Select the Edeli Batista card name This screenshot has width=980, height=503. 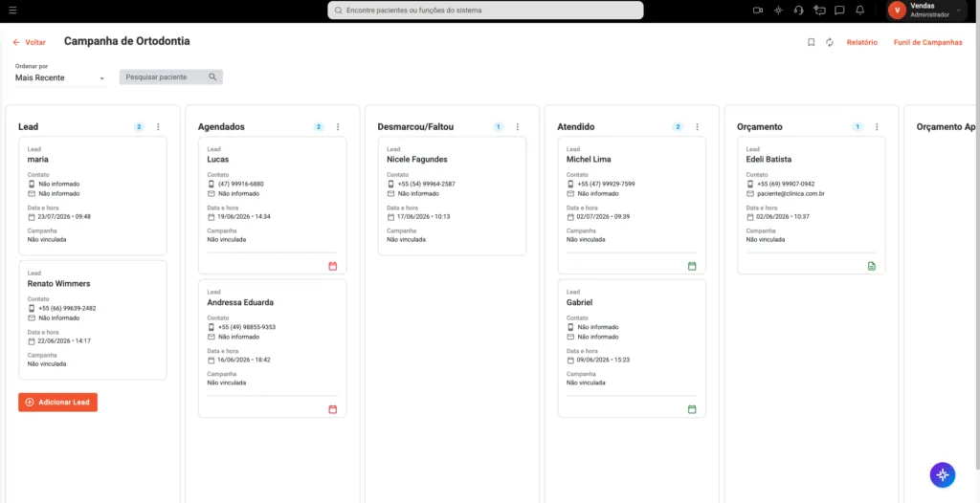coord(768,160)
